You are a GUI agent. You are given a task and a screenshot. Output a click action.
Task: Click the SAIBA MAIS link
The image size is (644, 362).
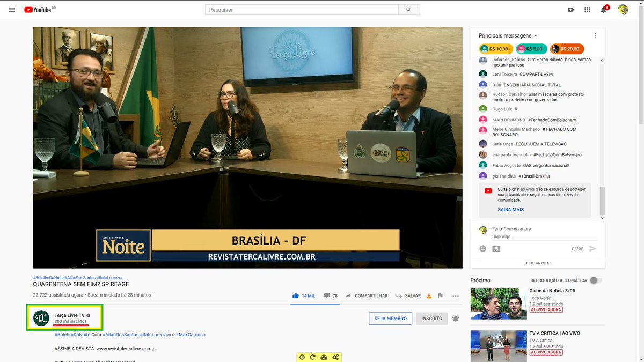pyautogui.click(x=510, y=210)
